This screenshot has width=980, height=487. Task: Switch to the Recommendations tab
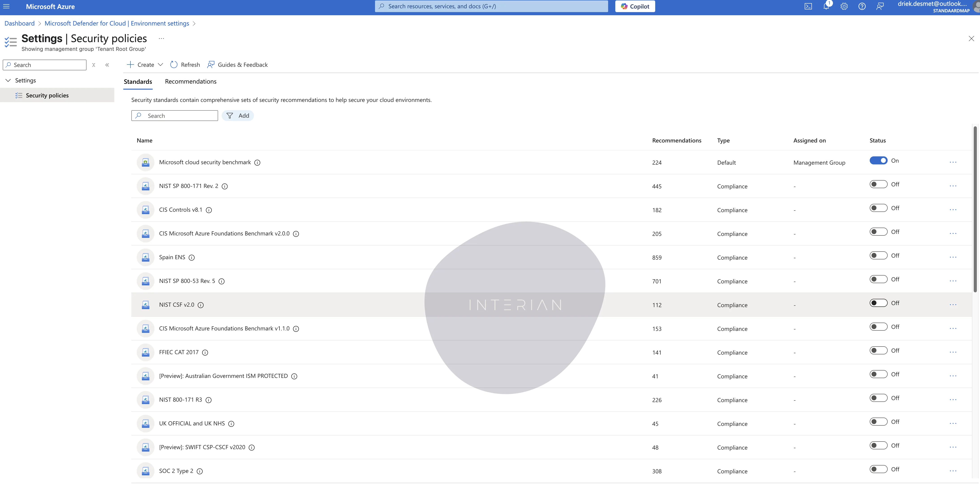pyautogui.click(x=191, y=81)
